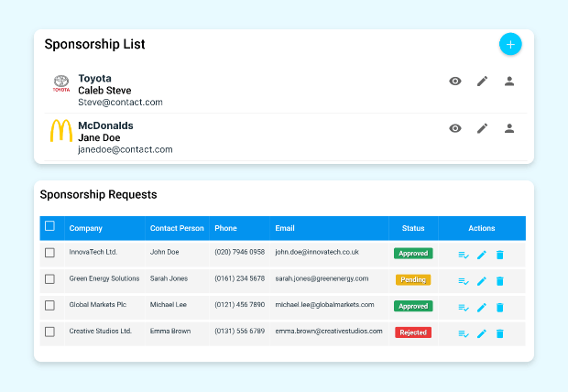Image resolution: width=568 pixels, height=392 pixels.
Task: View McDonalds sponsorship with eye icon
Action: pyautogui.click(x=455, y=128)
